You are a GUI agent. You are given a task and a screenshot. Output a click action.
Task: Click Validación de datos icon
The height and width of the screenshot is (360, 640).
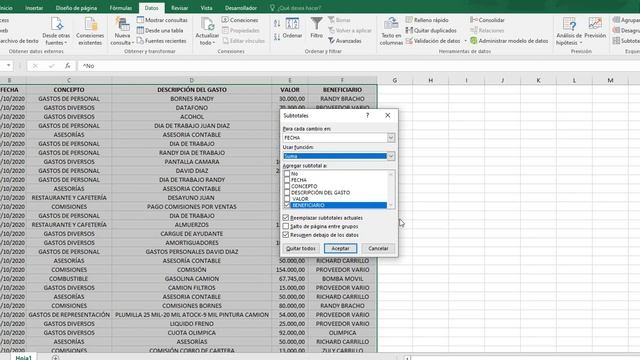pos(409,41)
